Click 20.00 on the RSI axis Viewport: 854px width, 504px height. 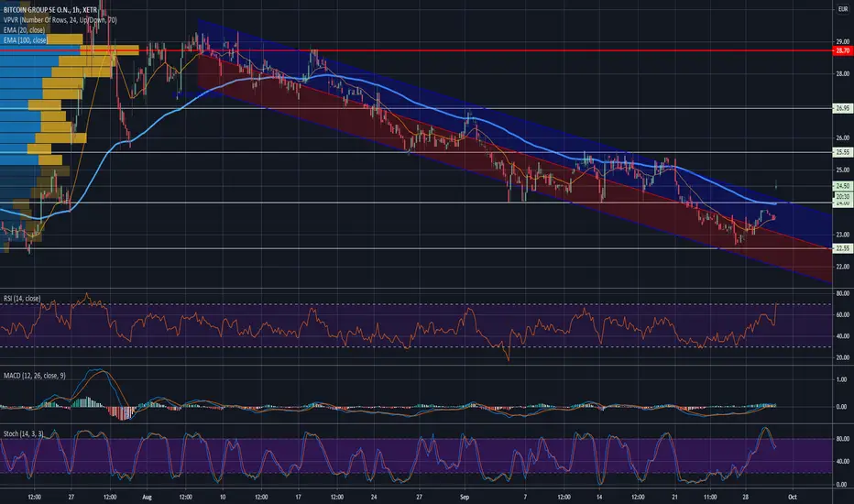click(843, 357)
